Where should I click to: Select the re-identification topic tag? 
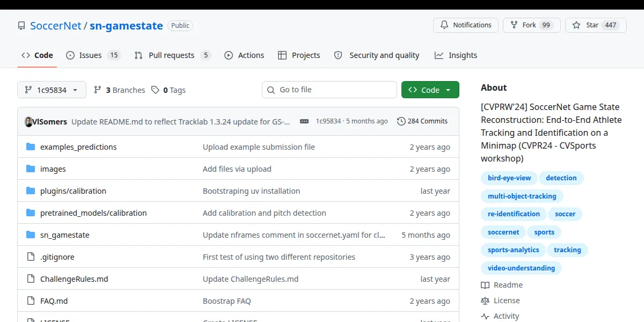click(514, 214)
